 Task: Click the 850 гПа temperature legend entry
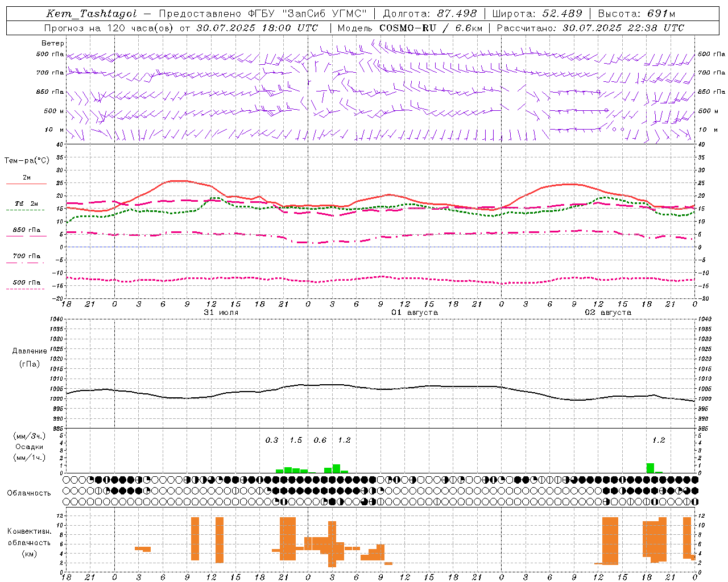[x=26, y=232]
